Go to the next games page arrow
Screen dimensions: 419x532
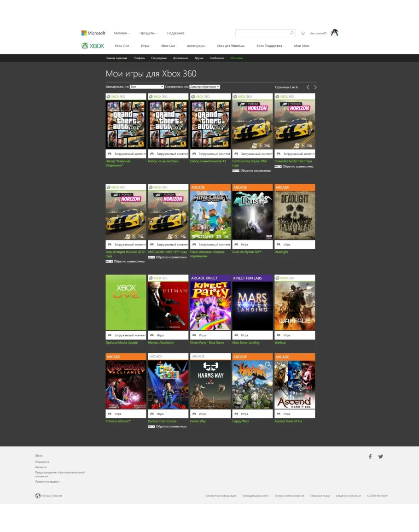coord(315,87)
